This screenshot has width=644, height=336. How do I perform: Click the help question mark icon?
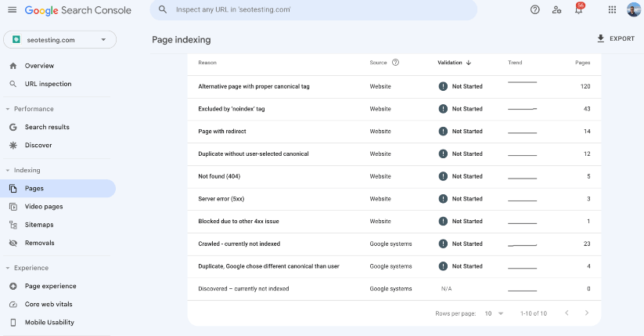click(x=535, y=10)
